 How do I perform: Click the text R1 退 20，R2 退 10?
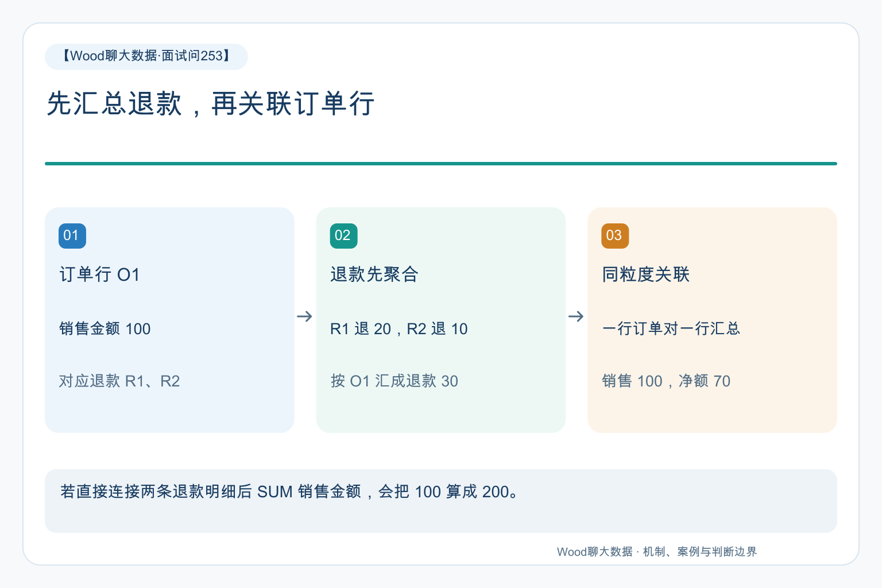coord(399,328)
